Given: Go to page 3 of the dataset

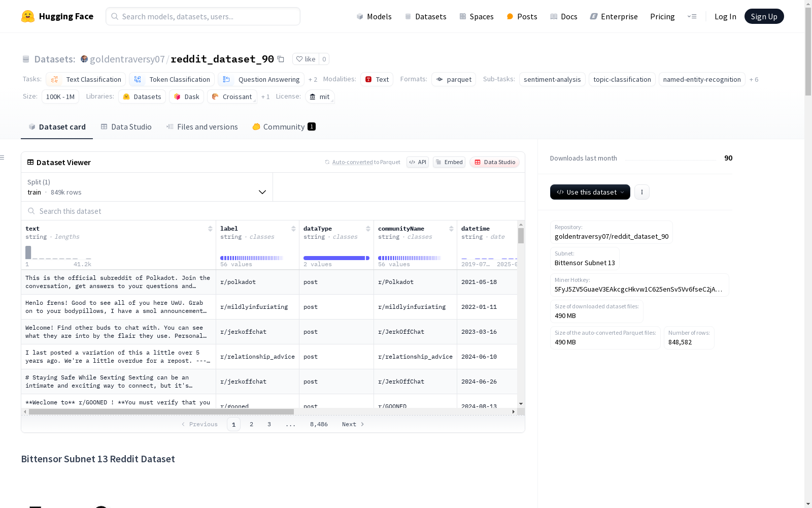Looking at the screenshot, I should click(x=269, y=424).
